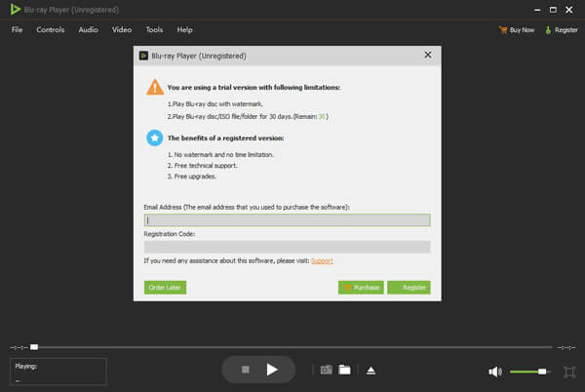Click the stop playback button
The image size is (585, 392).
click(246, 370)
